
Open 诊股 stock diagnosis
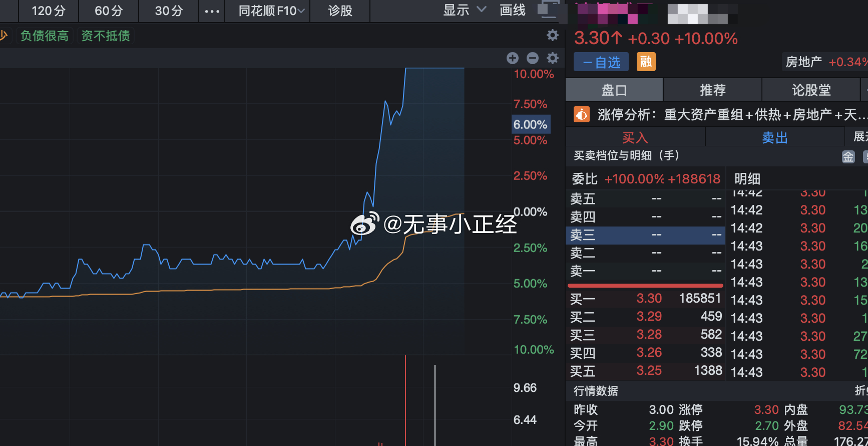[x=340, y=11]
